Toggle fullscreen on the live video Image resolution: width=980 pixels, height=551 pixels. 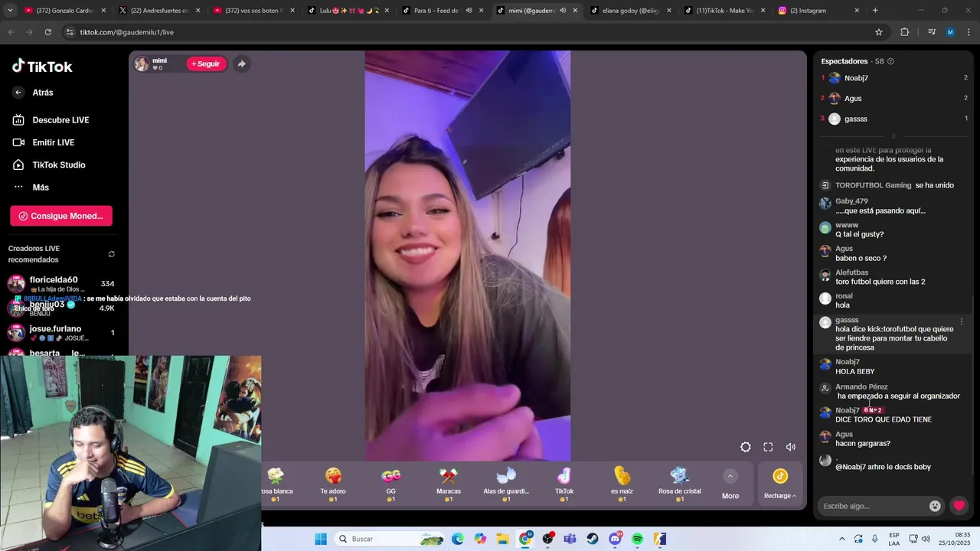768,447
